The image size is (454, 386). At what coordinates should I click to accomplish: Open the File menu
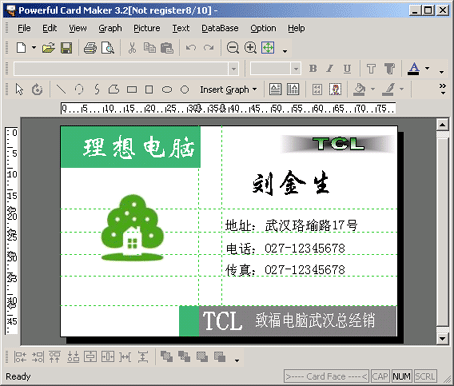(x=24, y=28)
